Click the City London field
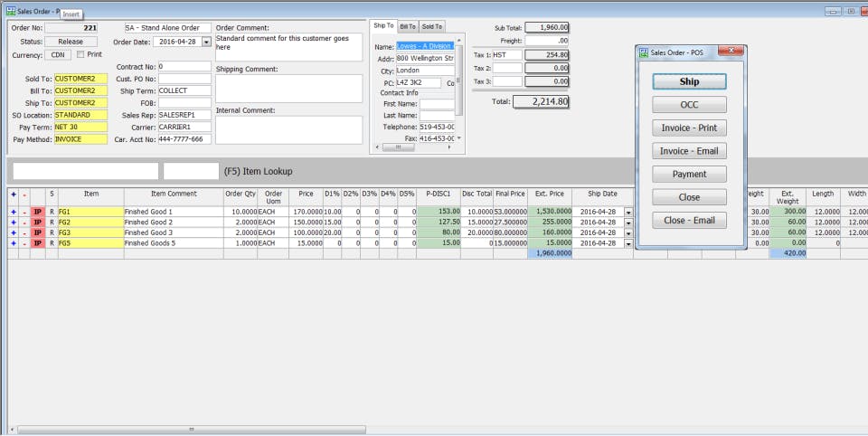This screenshot has width=868, height=436. [x=425, y=71]
